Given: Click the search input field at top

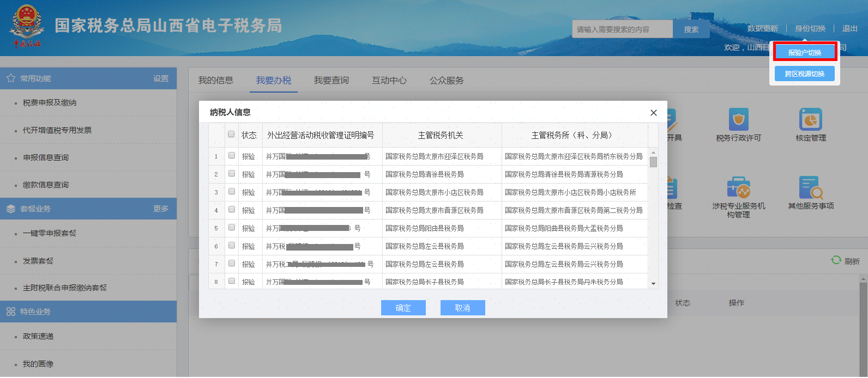Looking at the screenshot, I should [x=622, y=29].
